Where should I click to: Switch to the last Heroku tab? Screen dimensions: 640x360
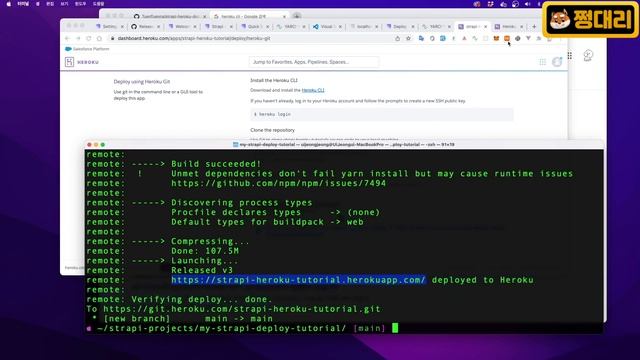coord(508,27)
